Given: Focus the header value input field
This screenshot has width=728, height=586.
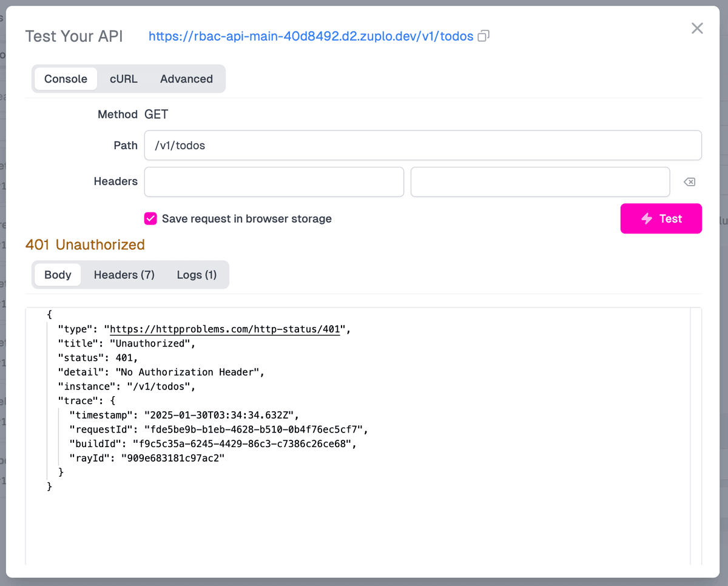Looking at the screenshot, I should point(540,182).
